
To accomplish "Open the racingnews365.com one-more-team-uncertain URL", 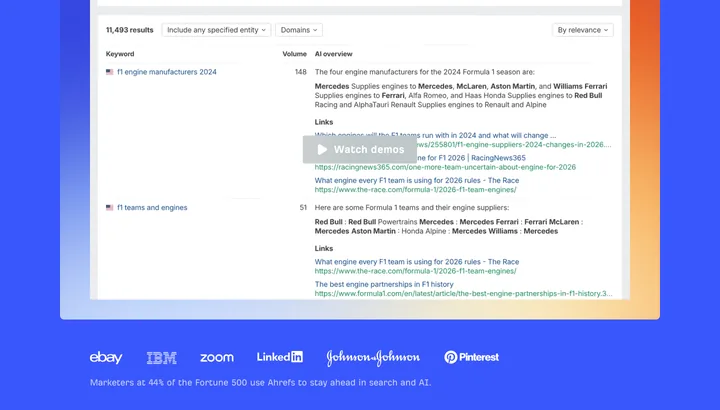I will click(445, 167).
